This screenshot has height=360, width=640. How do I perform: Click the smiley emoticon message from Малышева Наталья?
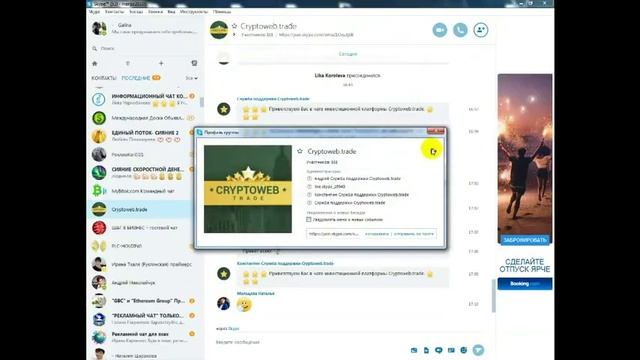pos(244,304)
